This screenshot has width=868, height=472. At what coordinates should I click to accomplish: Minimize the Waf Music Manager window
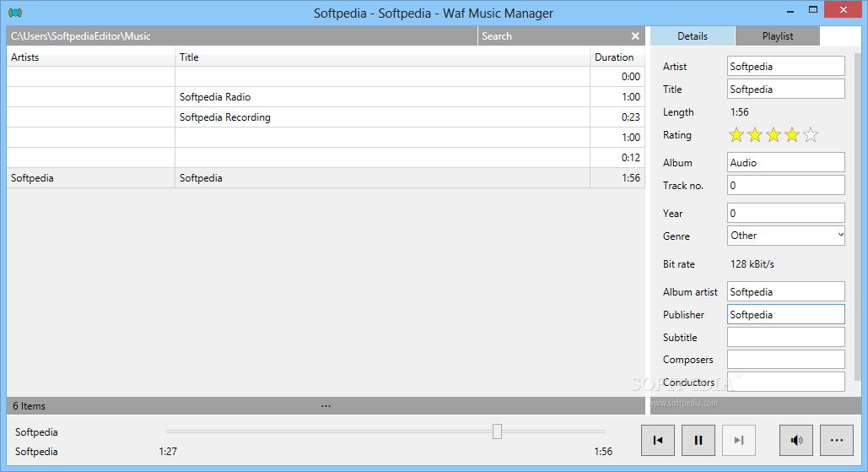[x=790, y=10]
